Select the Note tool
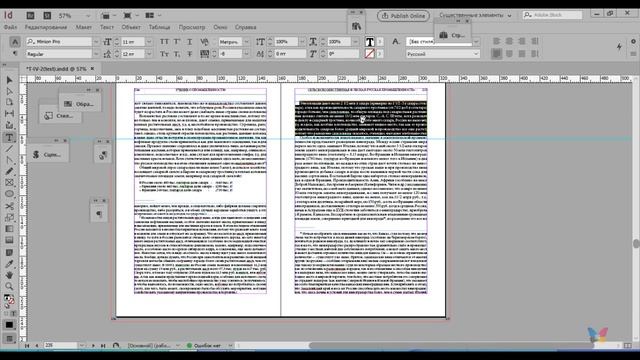The image size is (640, 360). click(9, 253)
